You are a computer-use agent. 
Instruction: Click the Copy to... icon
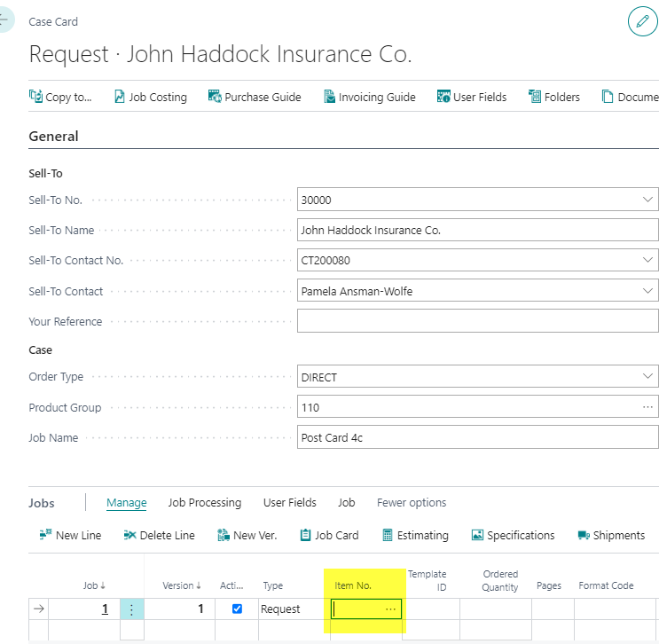(x=35, y=97)
